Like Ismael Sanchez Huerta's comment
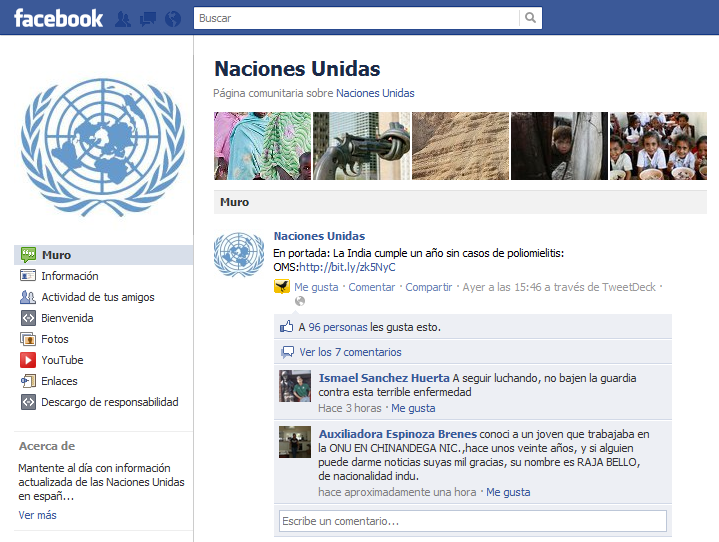 tap(413, 408)
